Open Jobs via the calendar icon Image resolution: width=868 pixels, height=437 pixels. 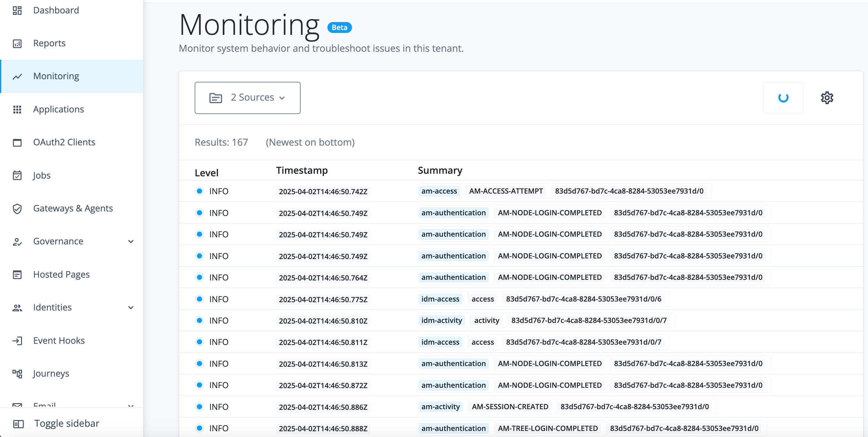tap(17, 175)
